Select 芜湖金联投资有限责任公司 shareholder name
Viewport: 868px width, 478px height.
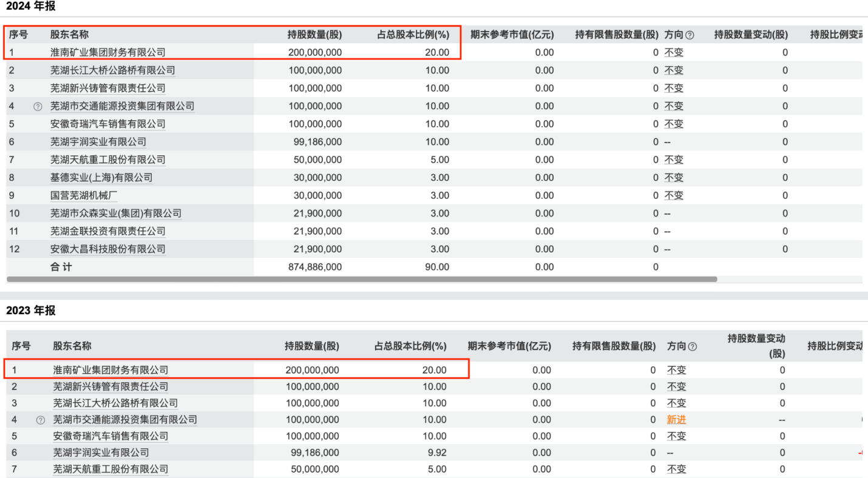tap(107, 231)
